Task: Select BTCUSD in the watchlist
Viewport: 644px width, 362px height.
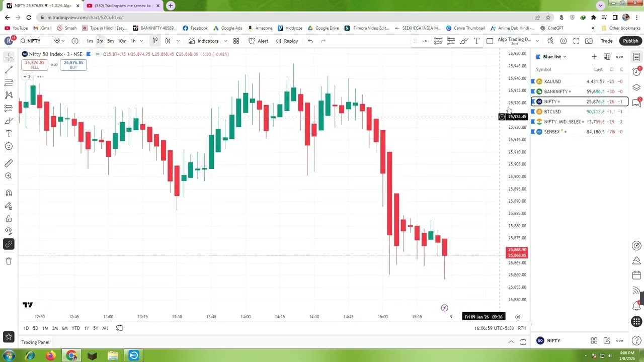Action: click(552, 111)
